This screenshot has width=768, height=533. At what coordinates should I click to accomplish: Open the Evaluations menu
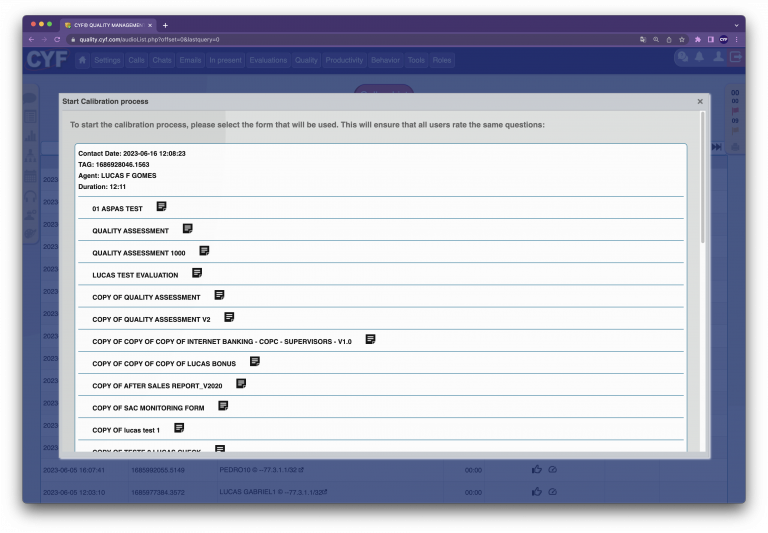(268, 60)
